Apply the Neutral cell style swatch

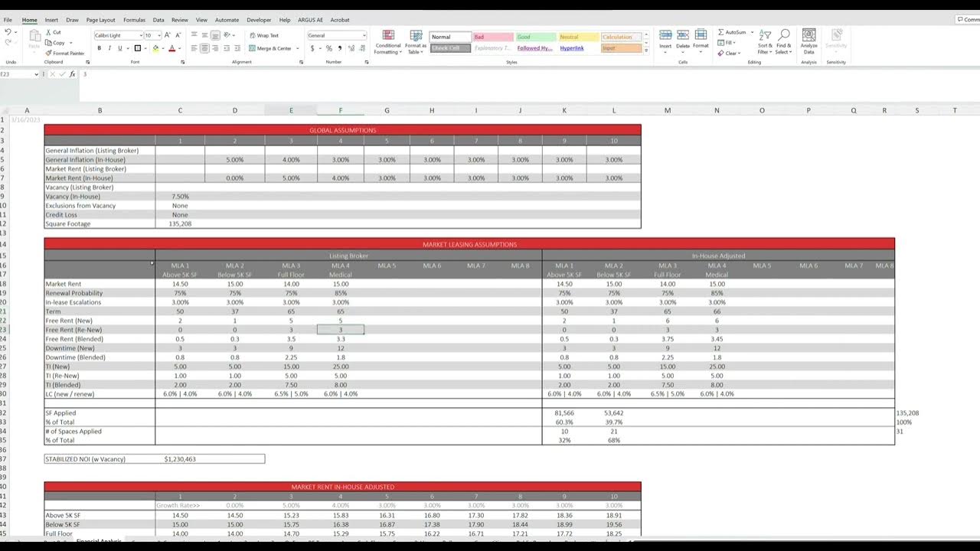(x=578, y=37)
